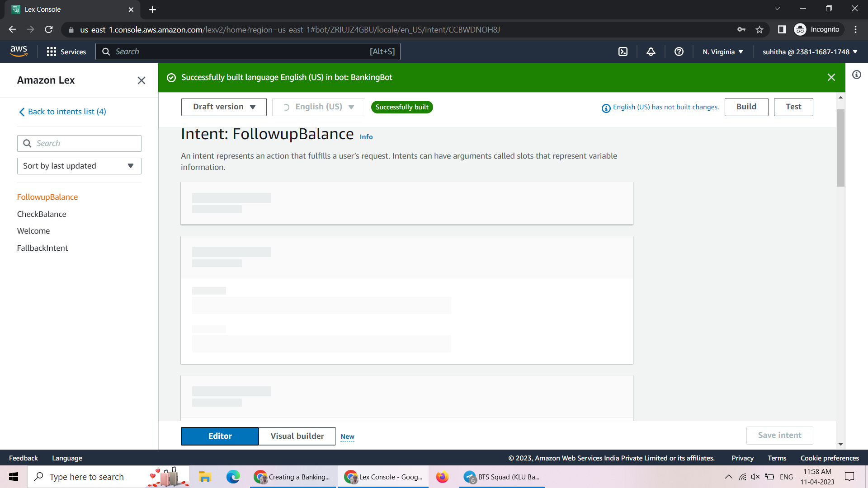Open the AWS help menu
Image resolution: width=868 pixels, height=488 pixels.
coord(679,52)
